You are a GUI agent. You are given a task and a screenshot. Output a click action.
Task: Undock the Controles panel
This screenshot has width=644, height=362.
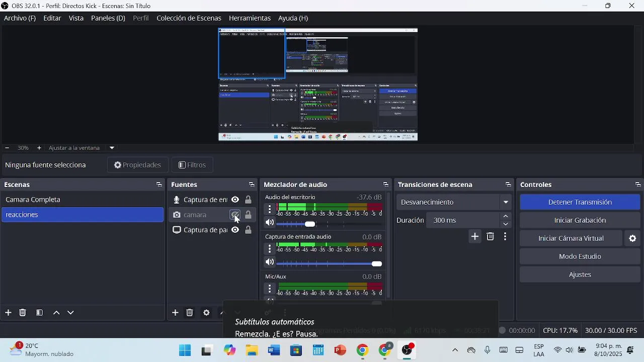coord(638,185)
